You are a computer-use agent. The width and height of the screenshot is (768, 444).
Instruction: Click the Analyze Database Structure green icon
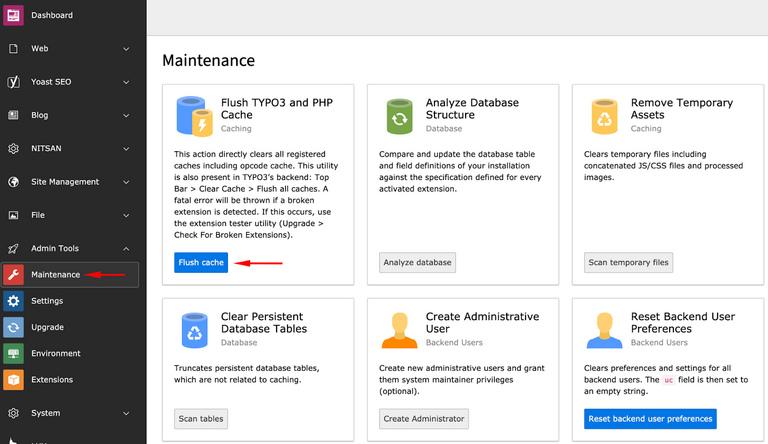click(399, 116)
